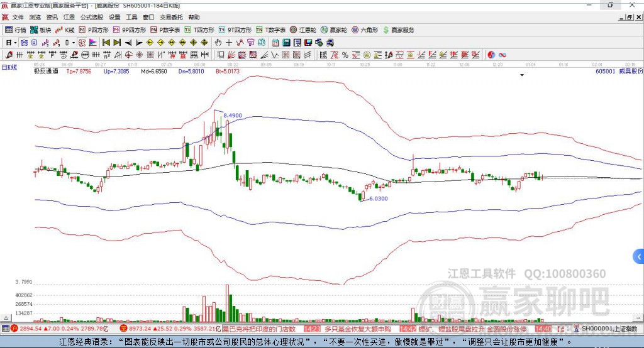This screenshot has width=644, height=348.
Task: Click the last yellow diamond arrow icon
Action: (x=204, y=43)
